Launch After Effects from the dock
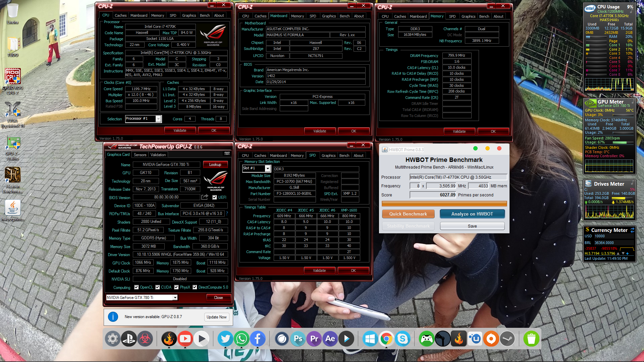The image size is (644, 362). 330,339
